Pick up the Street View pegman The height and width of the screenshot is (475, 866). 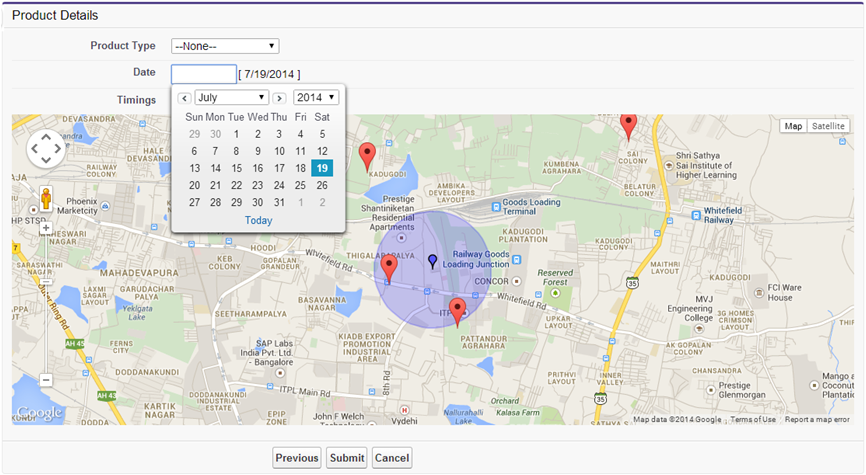tap(46, 198)
